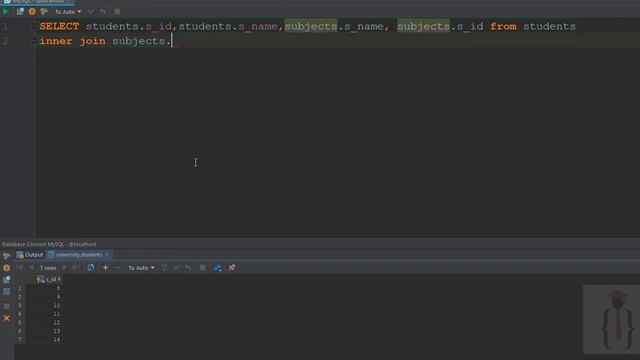Open query history icon in editor toolbar
Screen dimensions: 640x360
tap(20, 12)
